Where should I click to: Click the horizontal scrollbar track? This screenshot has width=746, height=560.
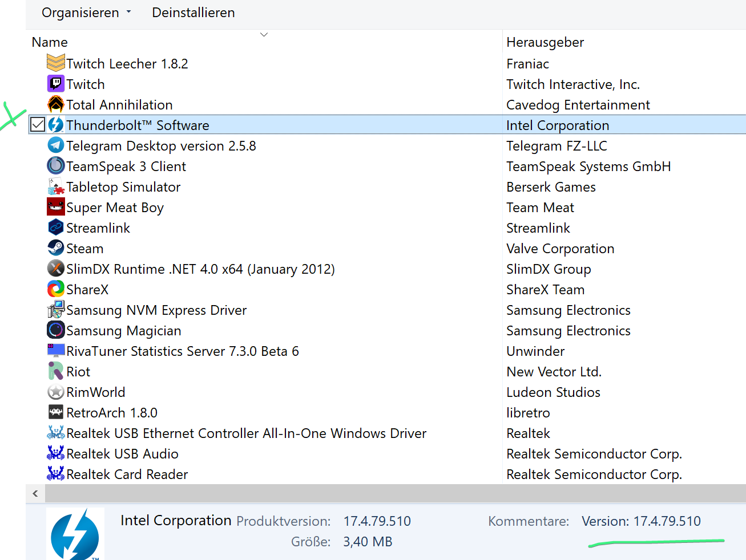click(x=394, y=493)
